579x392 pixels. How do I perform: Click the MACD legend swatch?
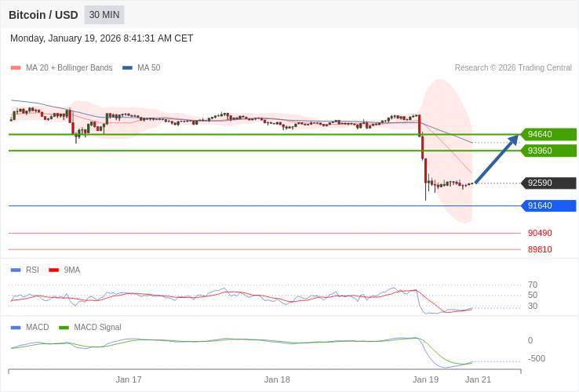[x=16, y=328]
